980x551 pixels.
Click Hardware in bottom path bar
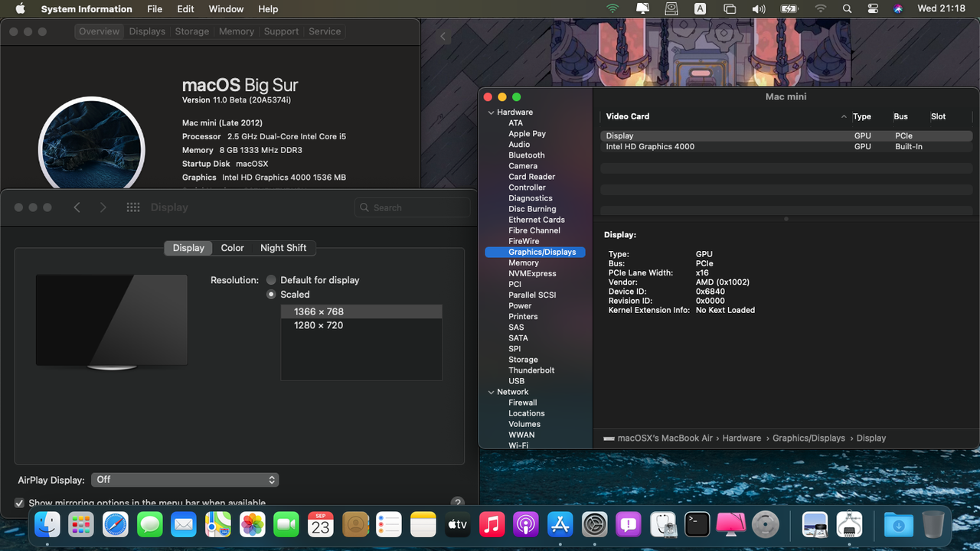742,439
